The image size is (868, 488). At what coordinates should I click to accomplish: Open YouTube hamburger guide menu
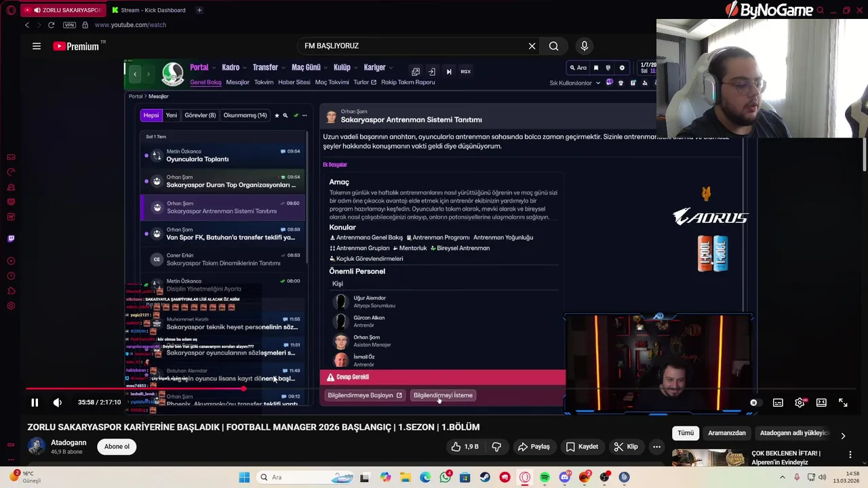tap(37, 46)
